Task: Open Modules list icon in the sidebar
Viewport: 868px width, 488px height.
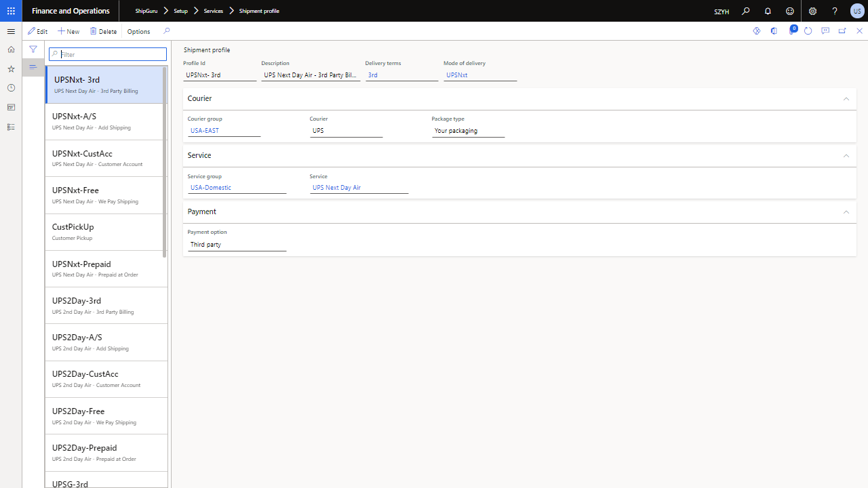Action: click(x=11, y=127)
